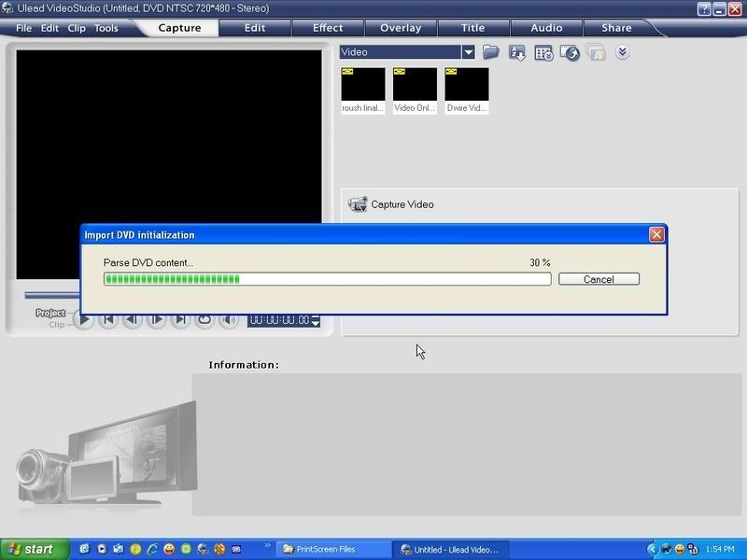Switch to the Effect step tab
Image resolution: width=747 pixels, height=560 pixels.
pyautogui.click(x=328, y=28)
